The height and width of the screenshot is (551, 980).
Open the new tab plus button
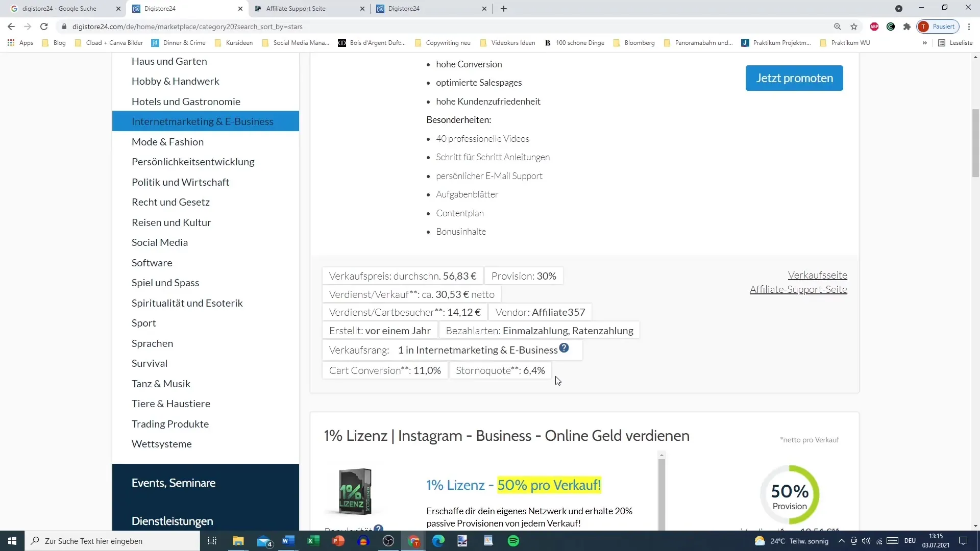tap(504, 9)
